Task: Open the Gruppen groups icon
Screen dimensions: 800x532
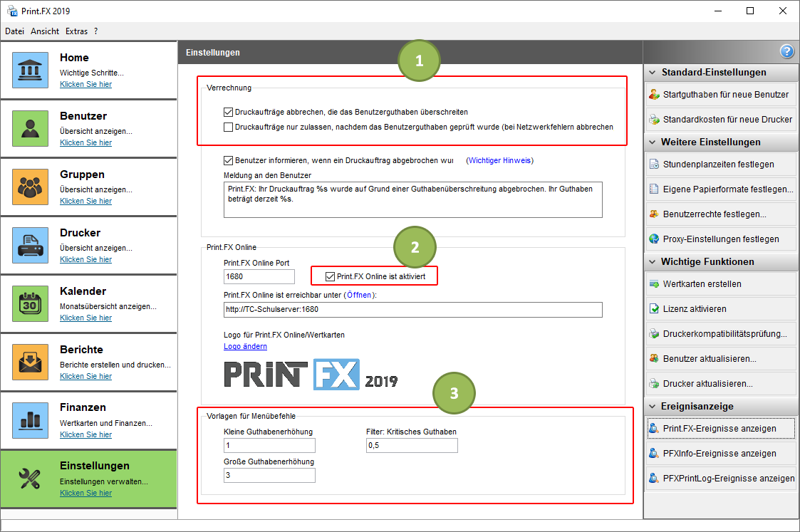Action: (30, 187)
